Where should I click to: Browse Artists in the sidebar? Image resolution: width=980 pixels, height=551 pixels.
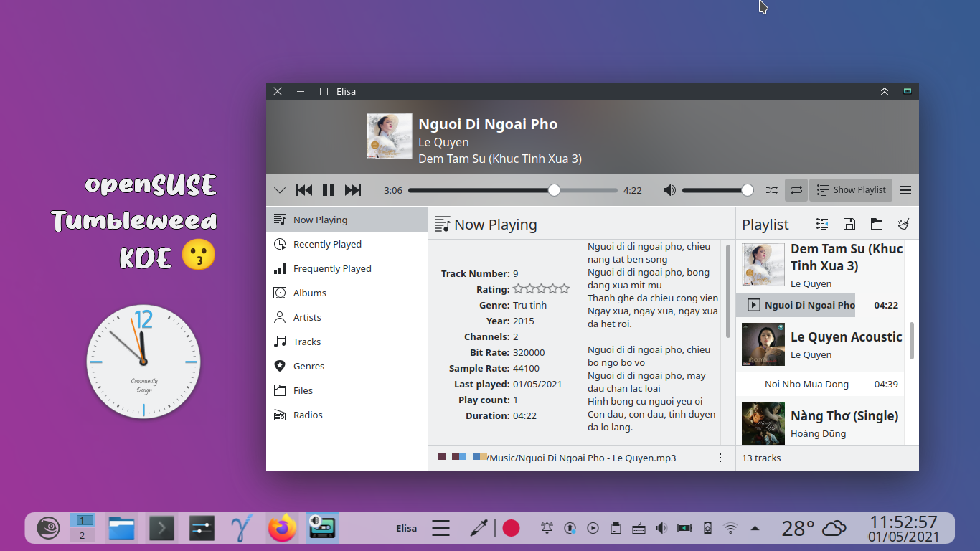coord(347,317)
